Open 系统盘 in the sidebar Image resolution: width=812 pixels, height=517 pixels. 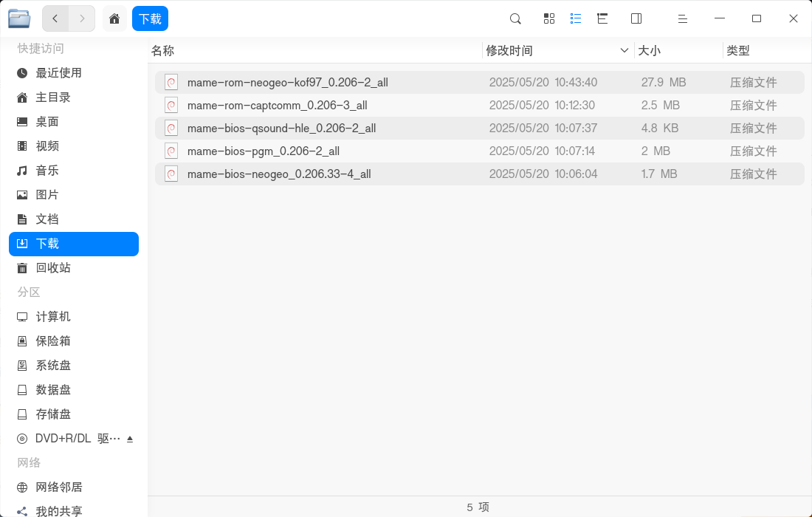[74, 365]
